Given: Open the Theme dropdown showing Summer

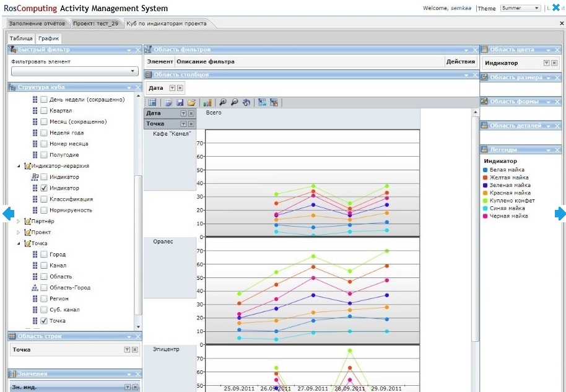Looking at the screenshot, I should pos(520,8).
